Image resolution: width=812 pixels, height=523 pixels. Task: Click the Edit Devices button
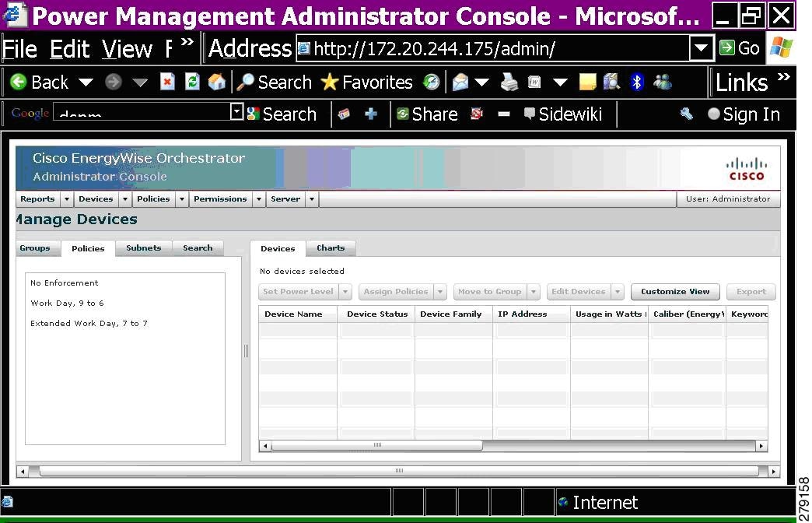coord(579,292)
